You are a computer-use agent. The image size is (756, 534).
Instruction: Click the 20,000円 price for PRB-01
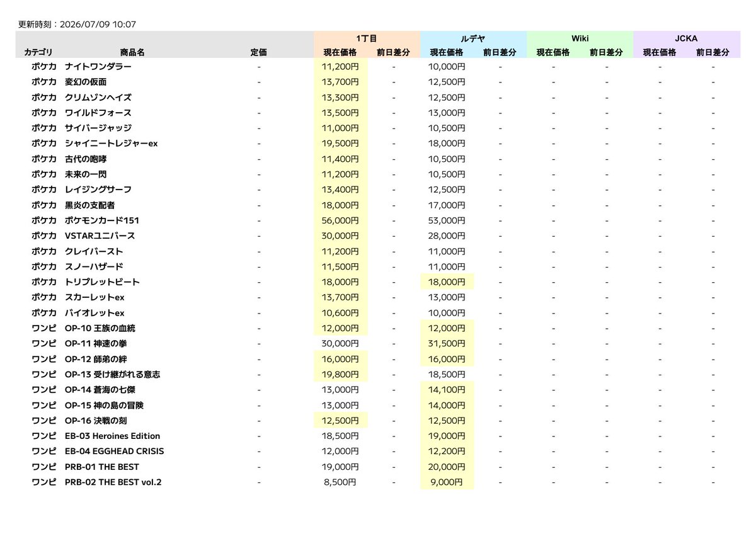click(x=447, y=467)
